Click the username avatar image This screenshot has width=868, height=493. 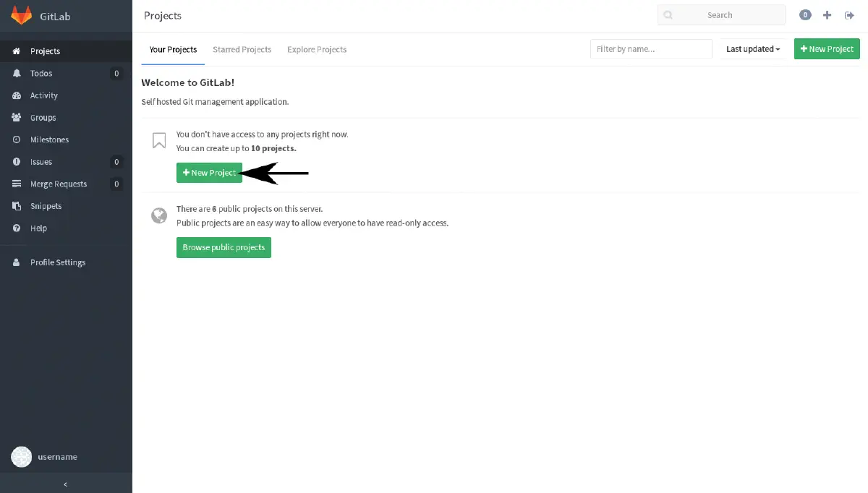pyautogui.click(x=21, y=457)
